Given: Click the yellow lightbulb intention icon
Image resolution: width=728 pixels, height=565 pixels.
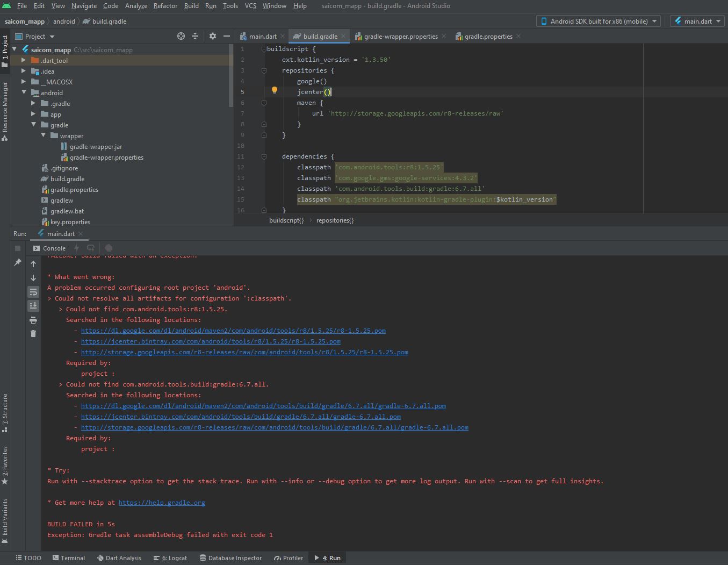Looking at the screenshot, I should pos(274,91).
